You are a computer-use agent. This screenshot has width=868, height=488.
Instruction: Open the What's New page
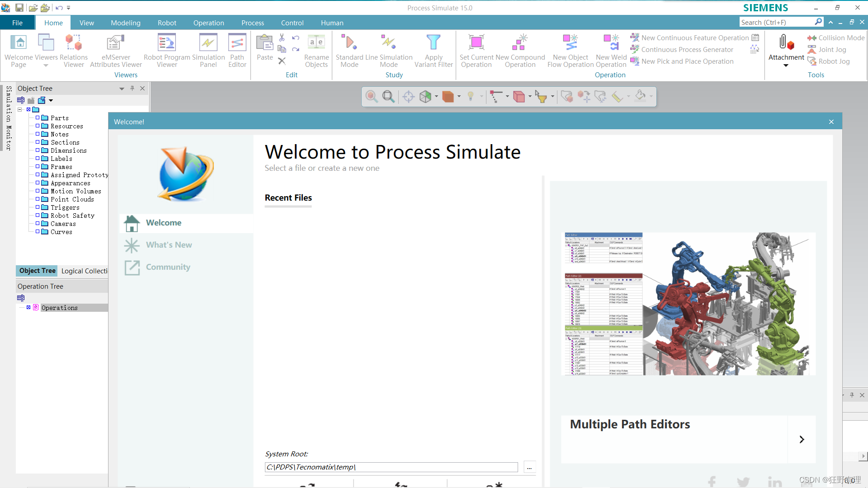[x=169, y=245]
